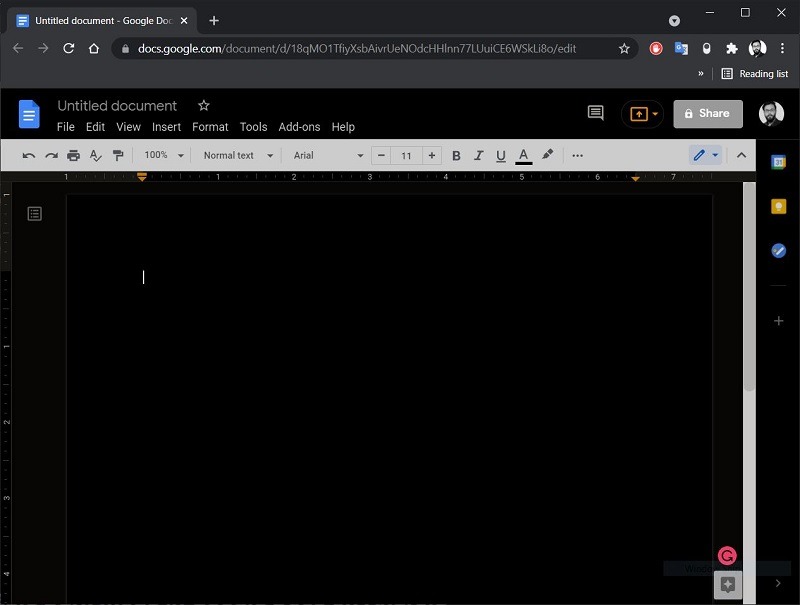Click the Extensions puzzle piece icon

(732, 48)
